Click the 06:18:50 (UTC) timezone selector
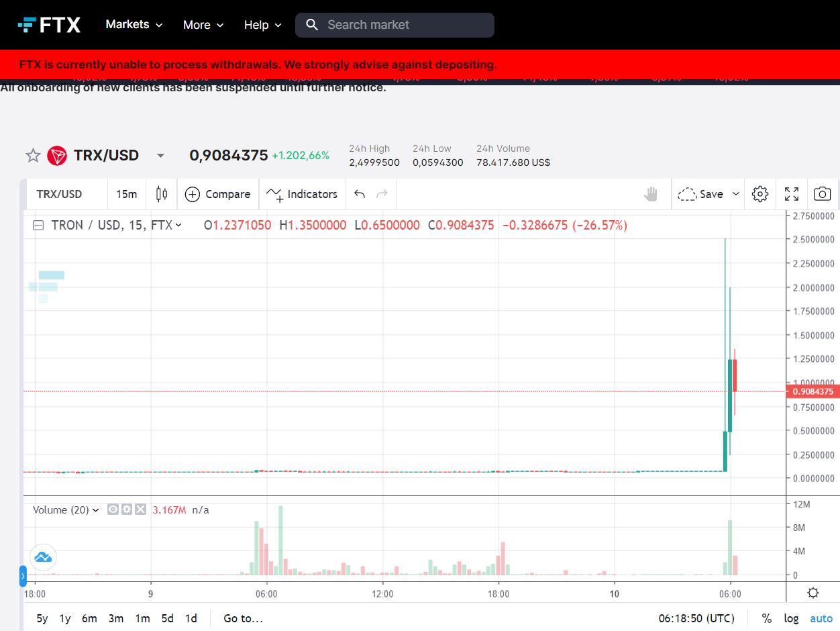Image resolution: width=840 pixels, height=631 pixels. tap(696, 618)
